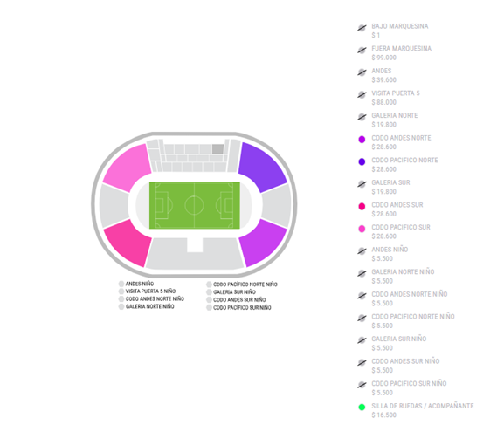This screenshot has height=425, width=504.
Task: Click the crossed-out icon beside GALERIA SUR $19.800
Action: click(x=362, y=184)
